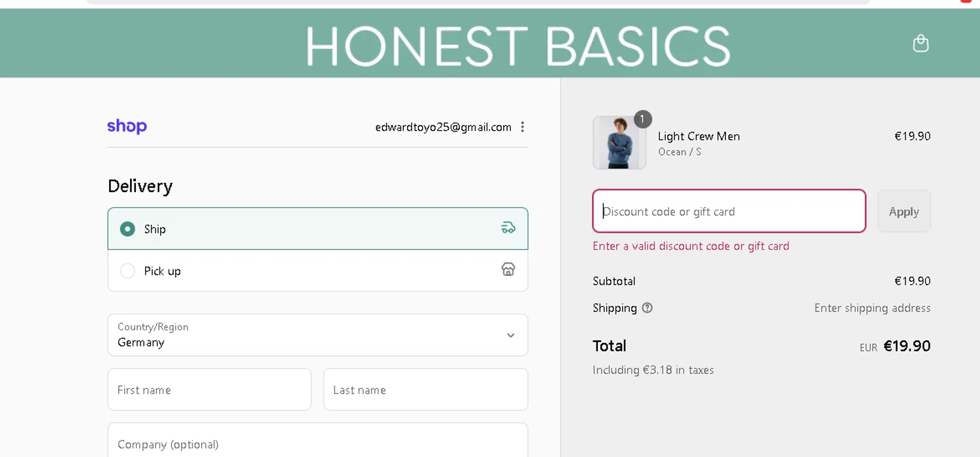Click the discount code input field
980x457 pixels.
pyautogui.click(x=729, y=211)
